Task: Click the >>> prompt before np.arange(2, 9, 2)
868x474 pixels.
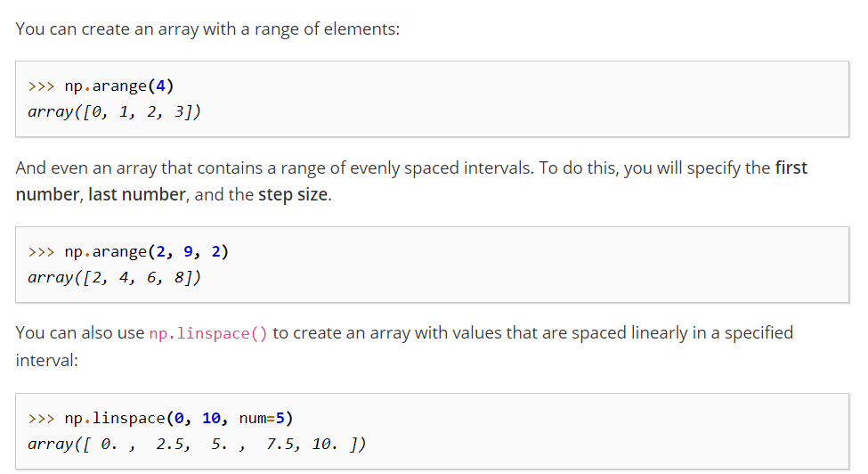Action: pyautogui.click(x=42, y=252)
